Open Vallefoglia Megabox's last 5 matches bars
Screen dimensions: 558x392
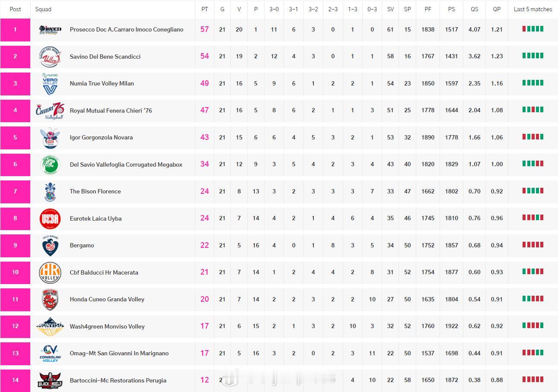point(533,164)
